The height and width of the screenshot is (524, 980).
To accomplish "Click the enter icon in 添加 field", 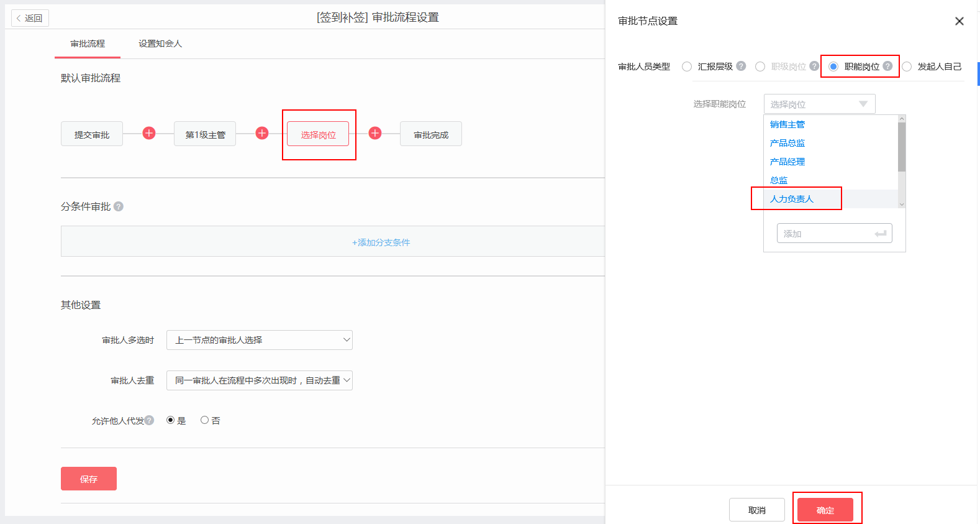I will [880, 234].
